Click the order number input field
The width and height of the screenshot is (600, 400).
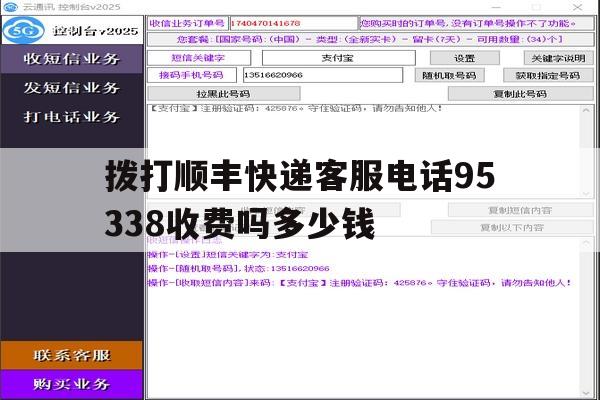click(x=293, y=23)
